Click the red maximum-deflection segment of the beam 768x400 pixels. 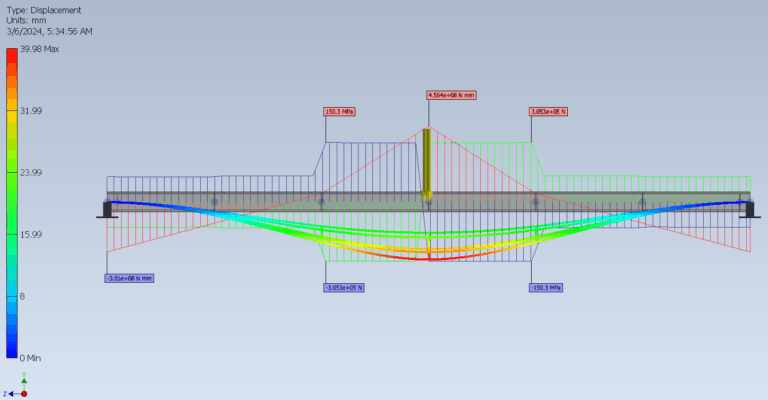coord(428,259)
